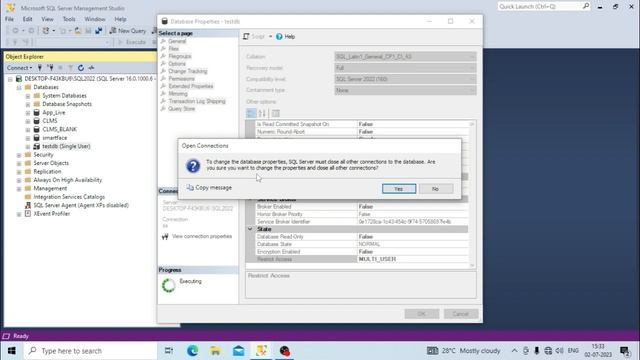Open the Tools menu
Screen dimensions: 640x360
69,19
